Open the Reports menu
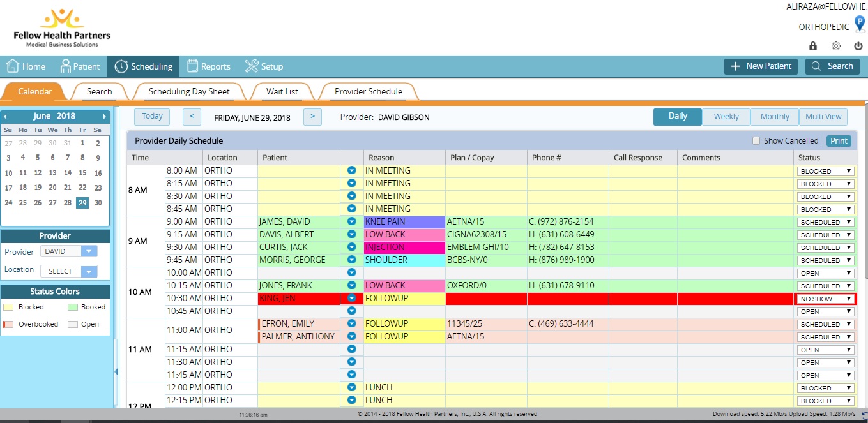 [209, 66]
